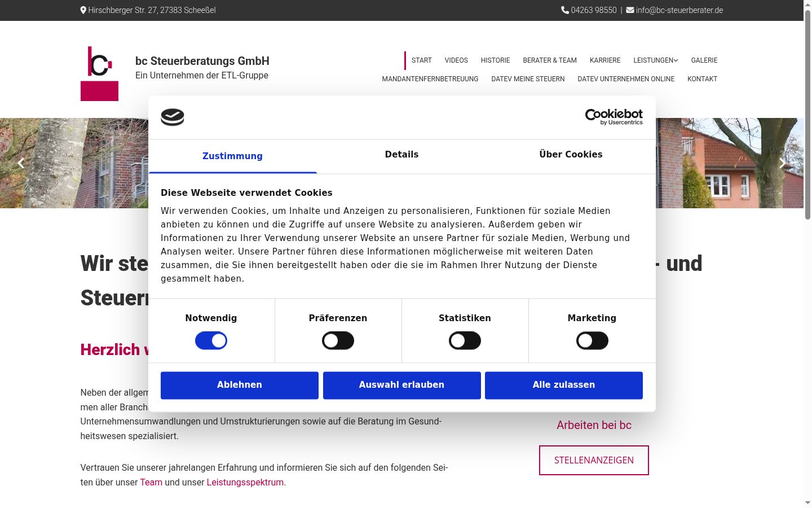Open the Historie menu item
The width and height of the screenshot is (812, 508).
(495, 60)
